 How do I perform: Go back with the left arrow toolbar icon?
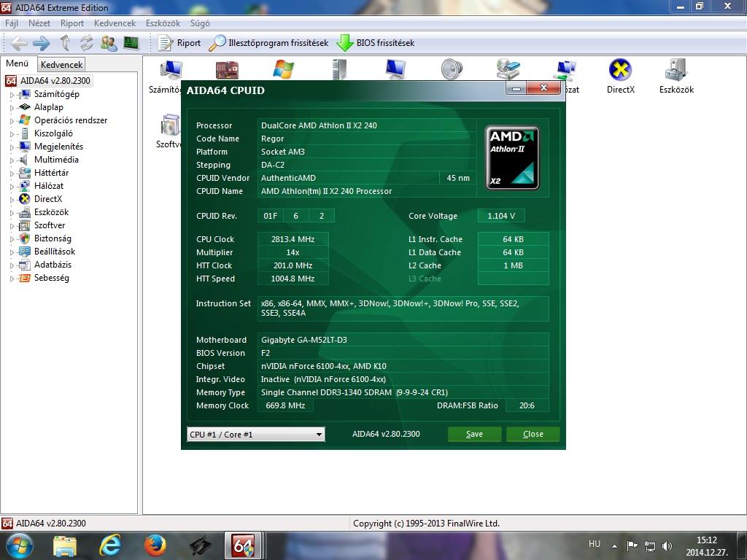[18, 43]
